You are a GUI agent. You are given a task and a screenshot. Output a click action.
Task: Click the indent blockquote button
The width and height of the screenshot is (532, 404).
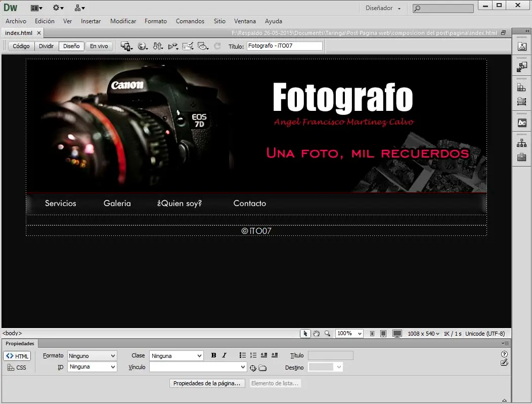click(275, 355)
